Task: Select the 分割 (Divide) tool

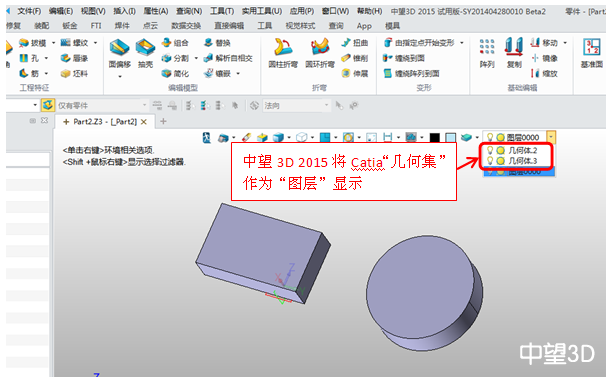Action: click(176, 58)
